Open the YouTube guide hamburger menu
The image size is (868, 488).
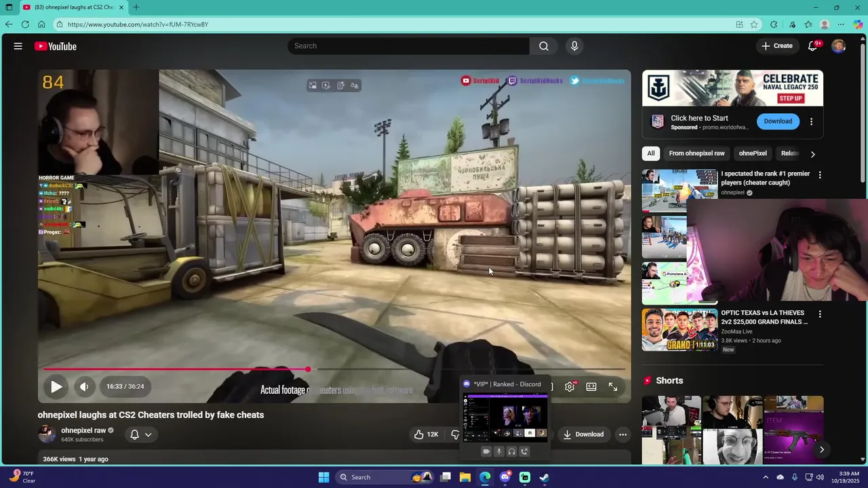click(x=18, y=46)
